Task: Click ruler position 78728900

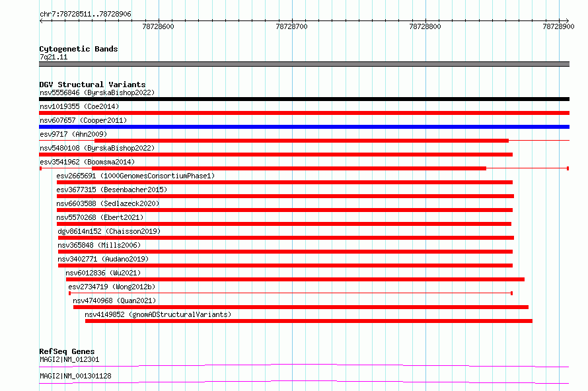Action: click(558, 26)
